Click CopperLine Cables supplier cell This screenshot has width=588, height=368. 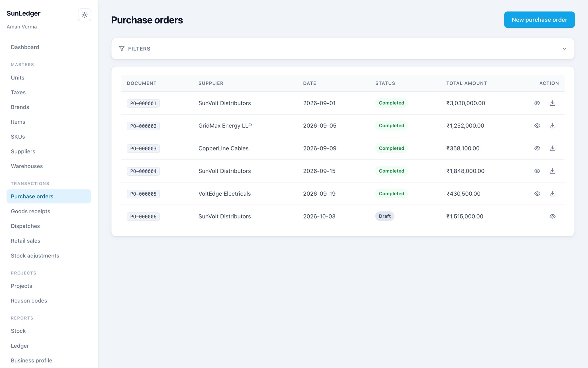tap(223, 148)
